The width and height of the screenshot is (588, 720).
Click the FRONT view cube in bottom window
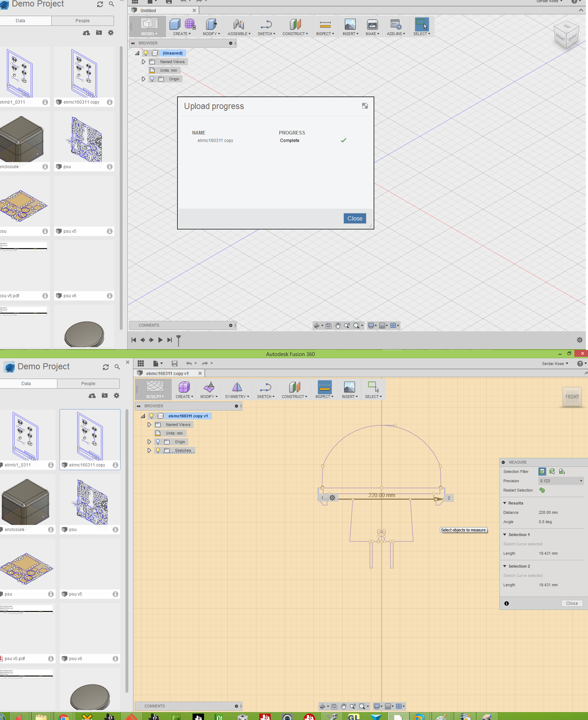572,397
